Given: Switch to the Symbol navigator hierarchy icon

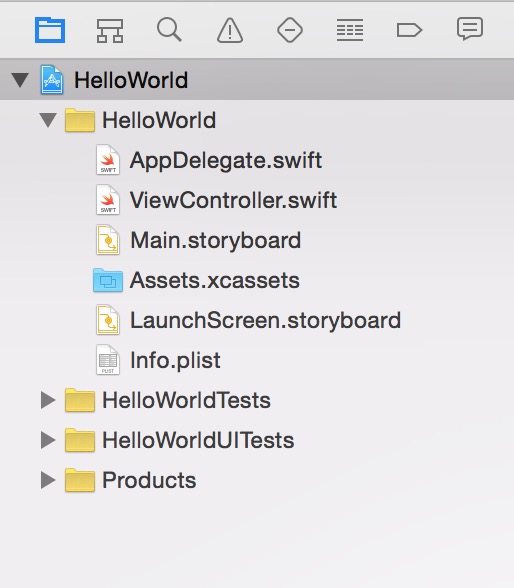Looking at the screenshot, I should tap(110, 30).
